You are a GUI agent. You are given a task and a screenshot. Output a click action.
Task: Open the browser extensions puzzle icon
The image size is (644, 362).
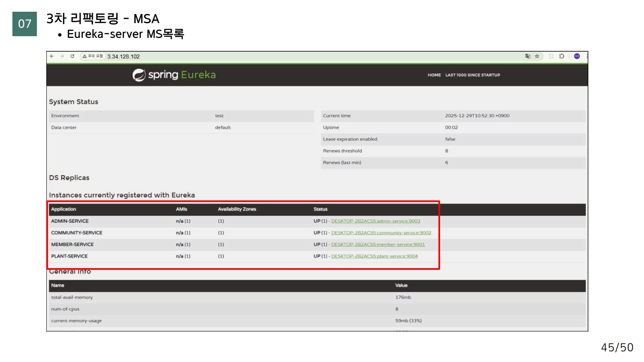pyautogui.click(x=561, y=56)
